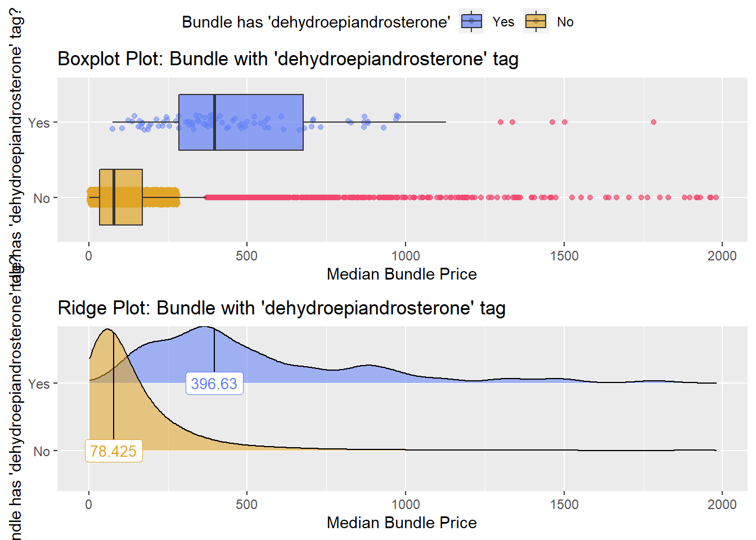Click the '500' tick on boxplot x-axis
Viewport: 756px width, 540px height.
pyautogui.click(x=246, y=256)
